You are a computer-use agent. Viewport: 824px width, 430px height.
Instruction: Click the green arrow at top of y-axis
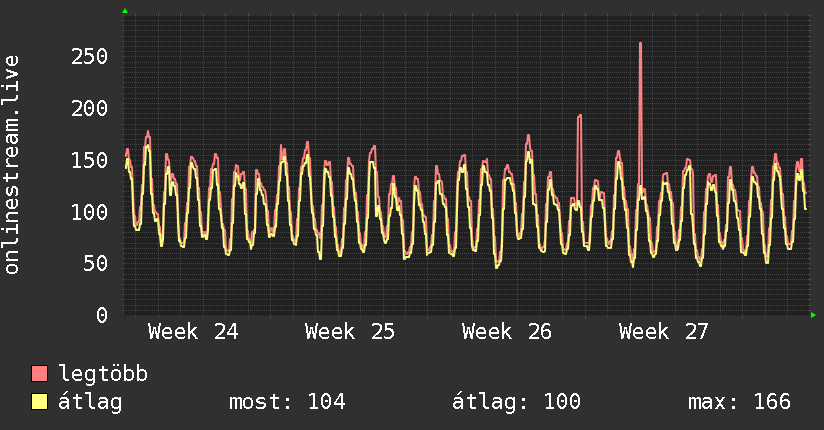coord(125,11)
